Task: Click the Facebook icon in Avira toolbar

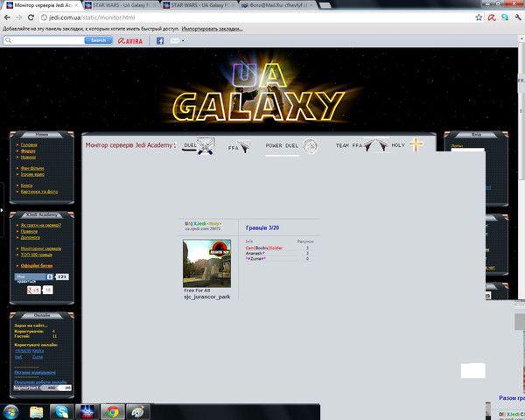Action: [x=160, y=41]
